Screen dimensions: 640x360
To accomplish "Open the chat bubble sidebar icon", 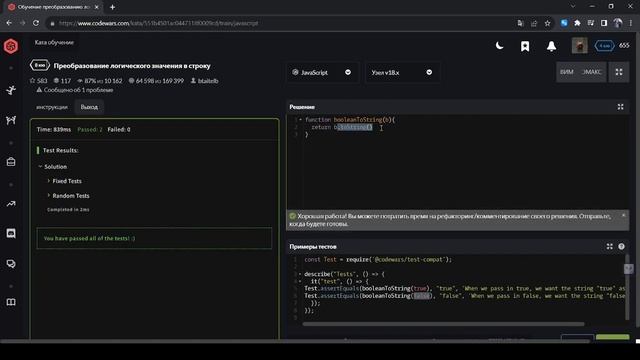I will [x=11, y=233].
